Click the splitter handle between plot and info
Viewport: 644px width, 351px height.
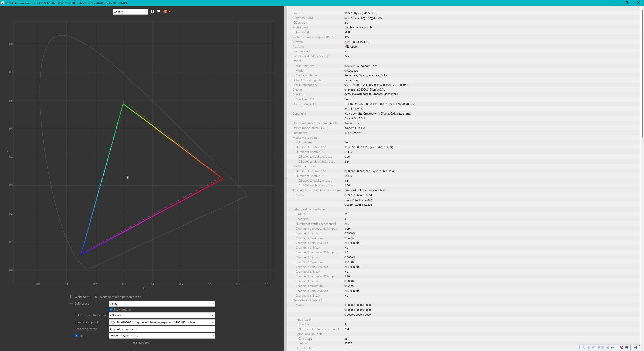(x=285, y=178)
